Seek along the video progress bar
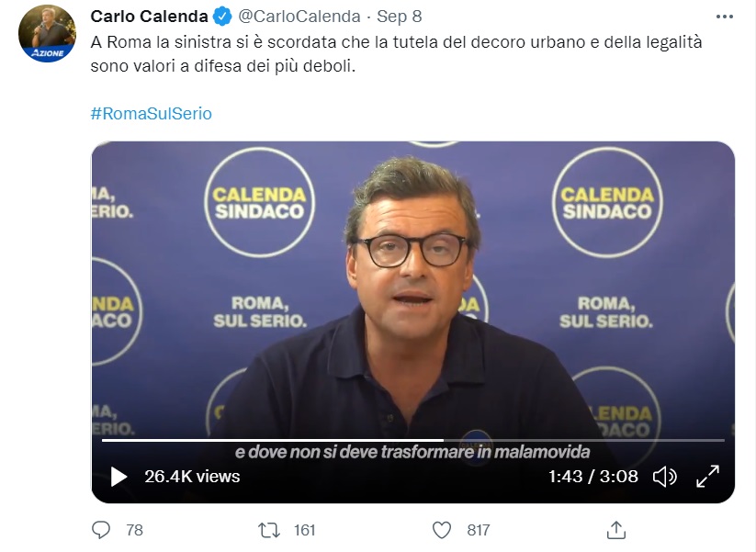The height and width of the screenshot is (552, 756). point(412,440)
